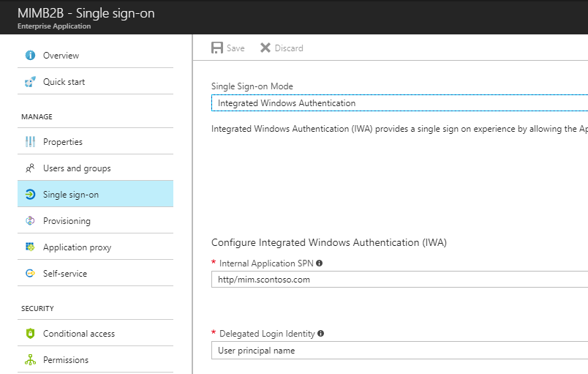Click the IWA description paragraph
The image size is (588, 374).
[399, 129]
